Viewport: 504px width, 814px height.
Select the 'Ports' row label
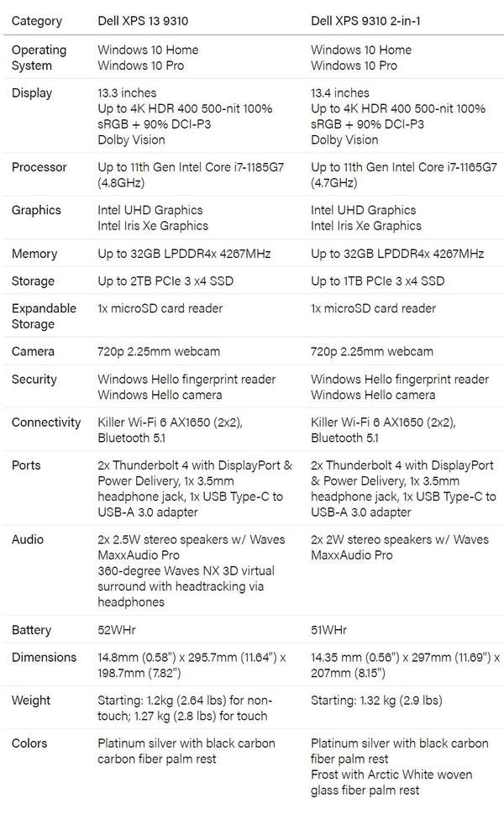click(x=26, y=465)
